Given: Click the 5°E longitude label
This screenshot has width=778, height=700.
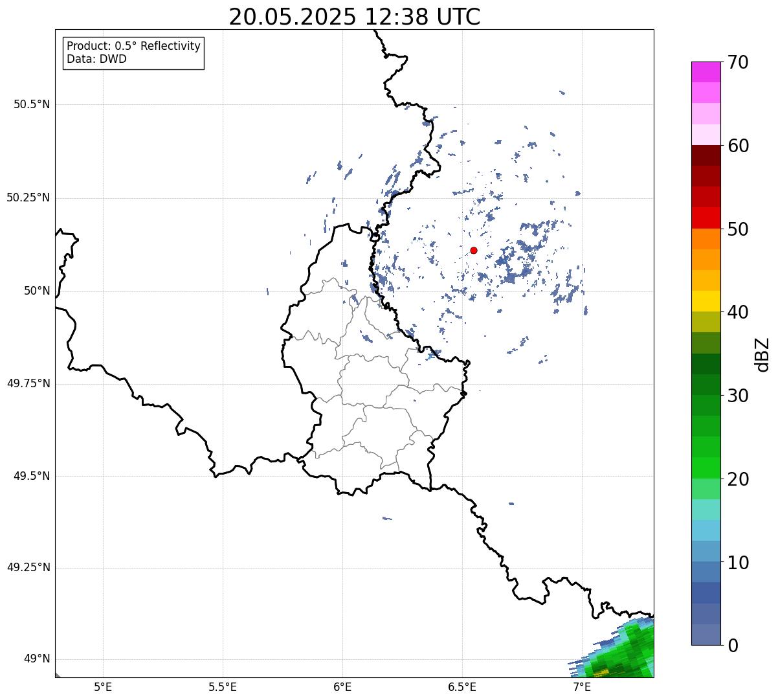Looking at the screenshot, I should [x=103, y=686].
